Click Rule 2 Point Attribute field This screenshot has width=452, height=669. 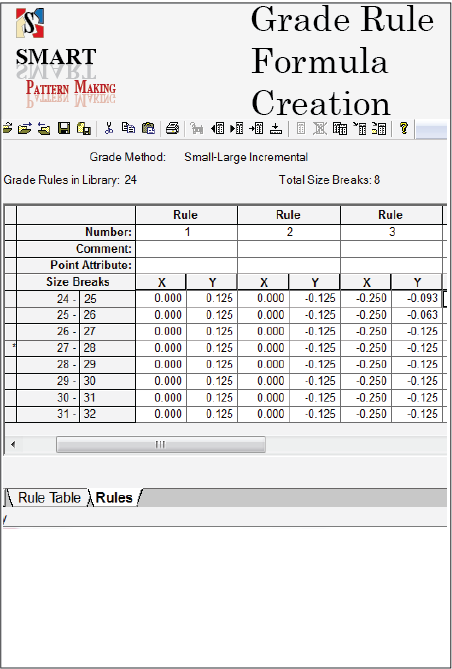point(289,265)
